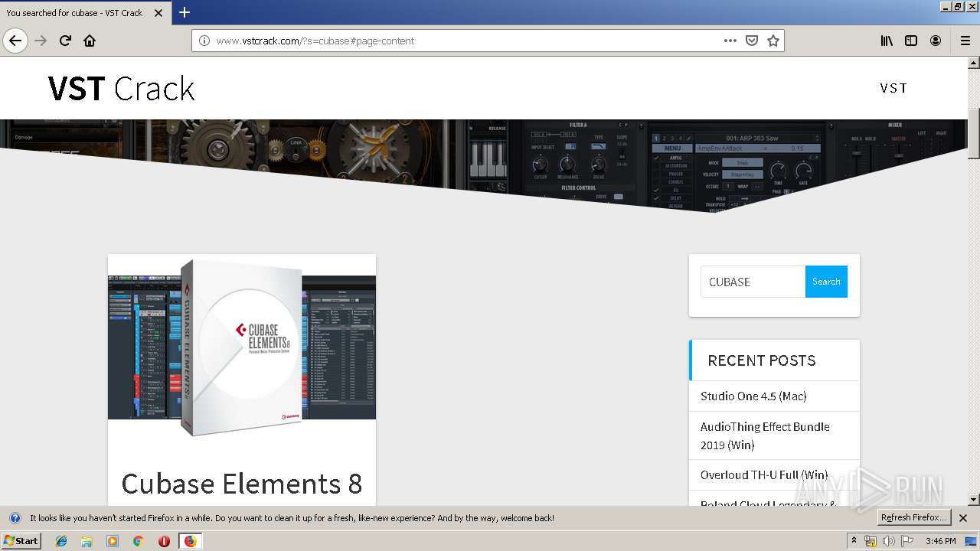
Task: Open the Cubase Elements 8 post title
Action: click(242, 484)
